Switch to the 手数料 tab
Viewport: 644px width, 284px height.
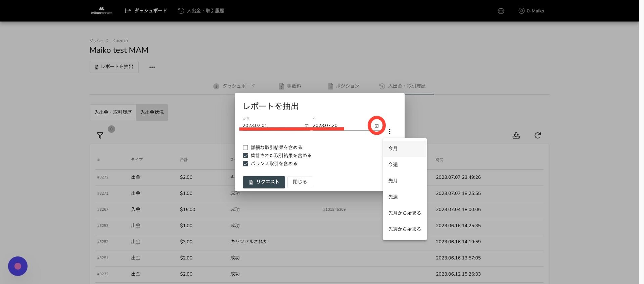point(290,86)
